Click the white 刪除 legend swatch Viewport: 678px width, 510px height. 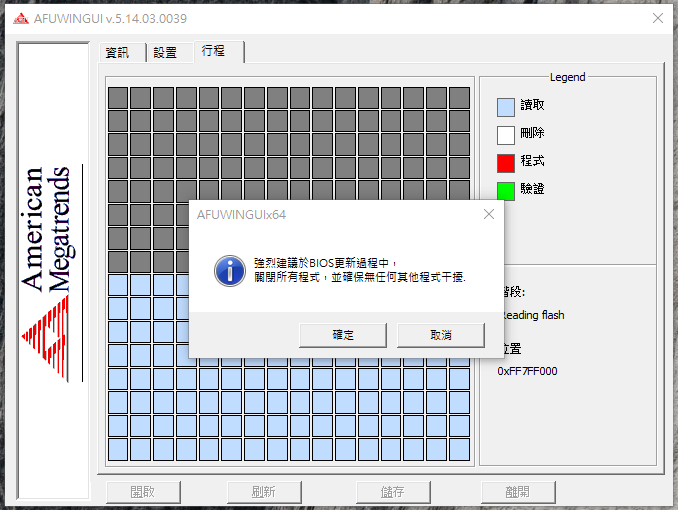point(505,135)
